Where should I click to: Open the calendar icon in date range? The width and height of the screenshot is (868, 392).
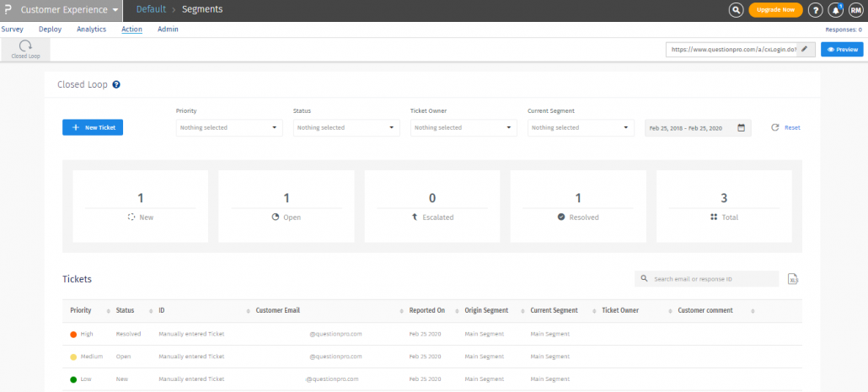pyautogui.click(x=741, y=128)
